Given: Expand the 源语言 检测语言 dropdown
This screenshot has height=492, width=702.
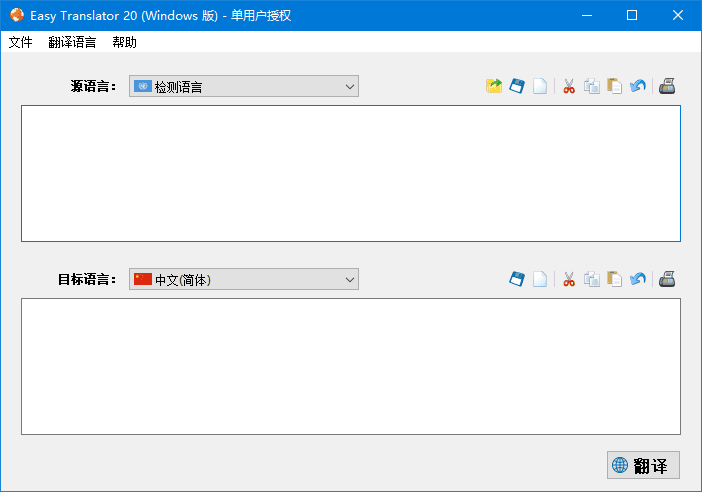Looking at the screenshot, I should [x=244, y=86].
